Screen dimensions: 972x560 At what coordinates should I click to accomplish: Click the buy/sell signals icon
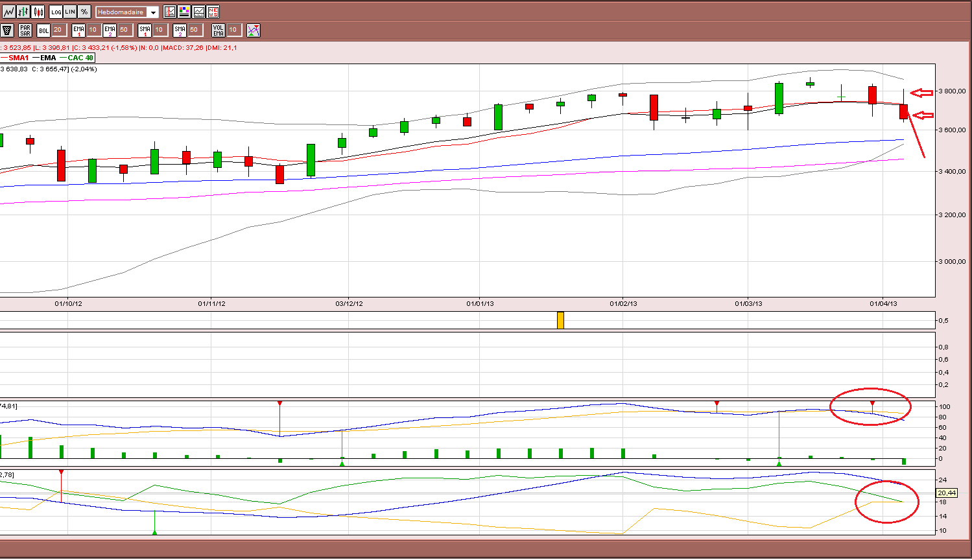tap(254, 30)
